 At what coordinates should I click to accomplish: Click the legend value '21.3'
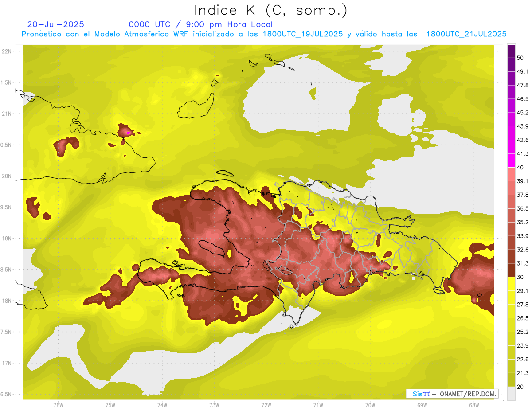click(523, 373)
